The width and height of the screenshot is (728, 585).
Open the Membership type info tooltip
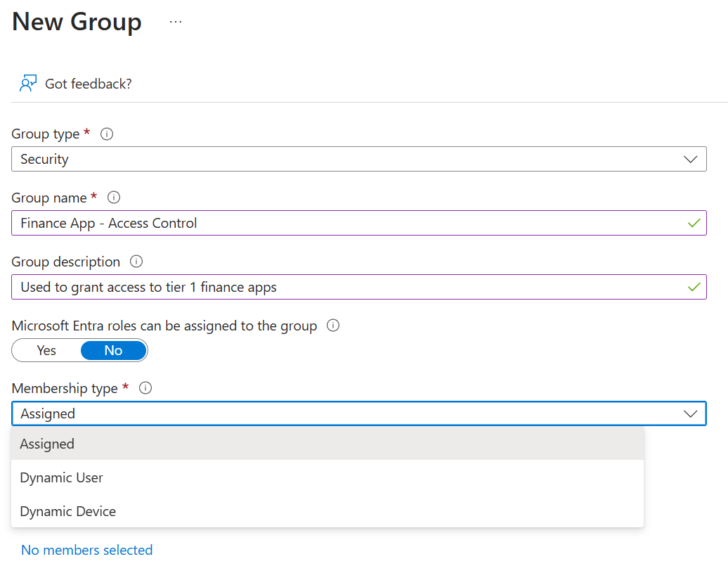coord(146,387)
